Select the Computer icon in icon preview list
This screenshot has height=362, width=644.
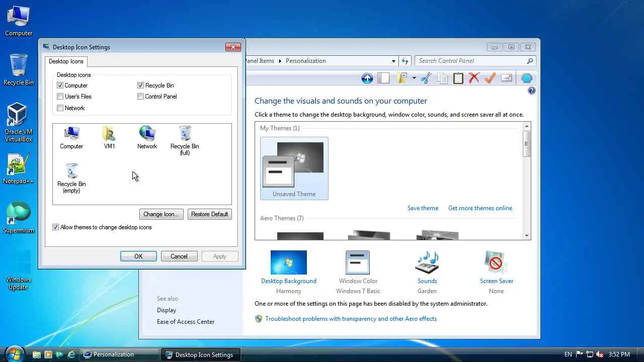pyautogui.click(x=71, y=138)
